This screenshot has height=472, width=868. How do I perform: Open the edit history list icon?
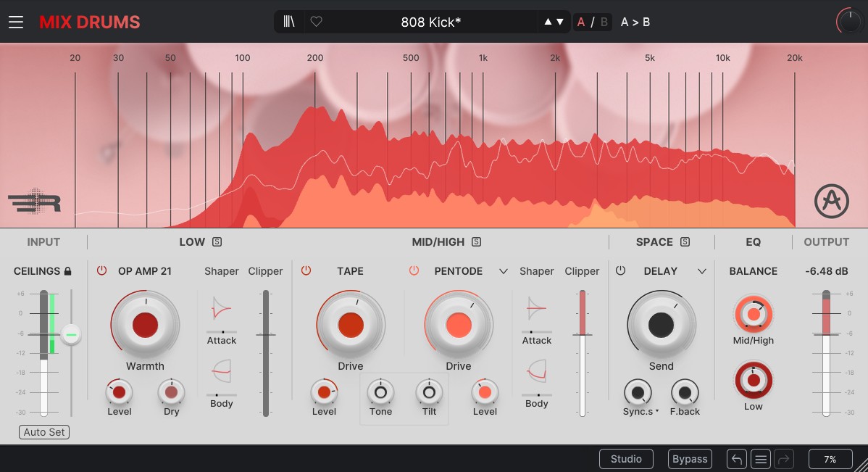761,459
